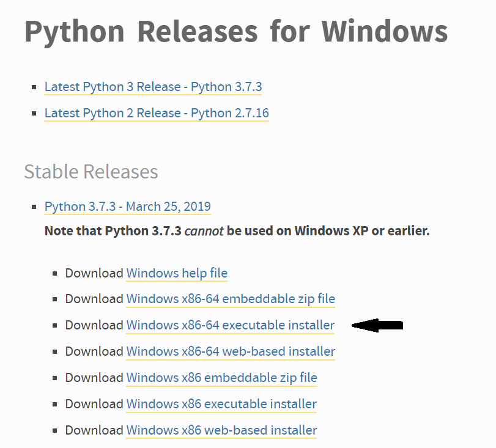Screen dimensions: 496x448
Task: Click the bullet before the x86 web-based installer download
Action: [x=55, y=431]
